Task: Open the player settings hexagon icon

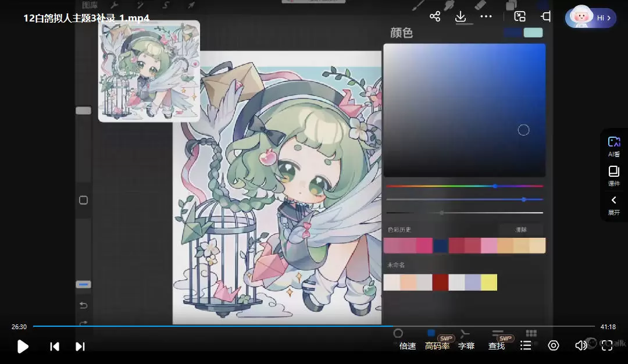Action: (554, 346)
